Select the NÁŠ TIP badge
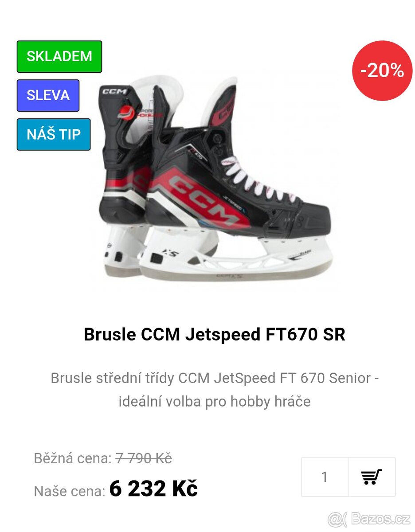Image resolution: width=415 pixels, height=532 pixels. click(54, 134)
